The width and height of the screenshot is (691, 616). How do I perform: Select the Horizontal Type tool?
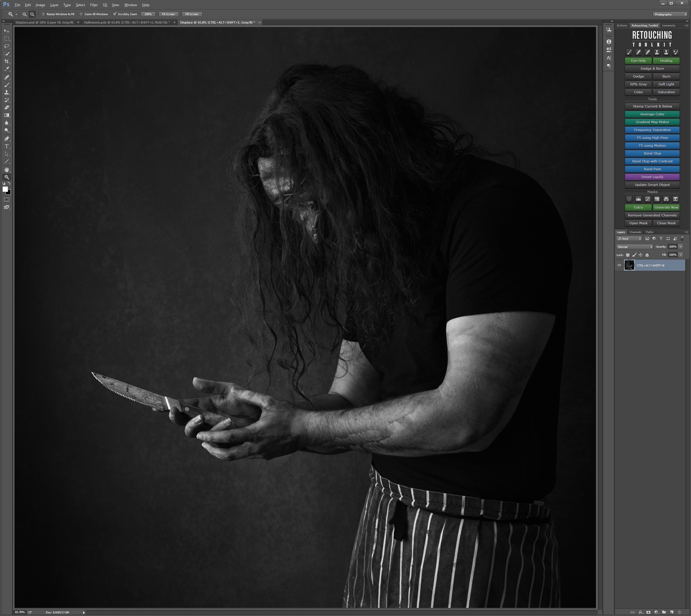click(6, 146)
